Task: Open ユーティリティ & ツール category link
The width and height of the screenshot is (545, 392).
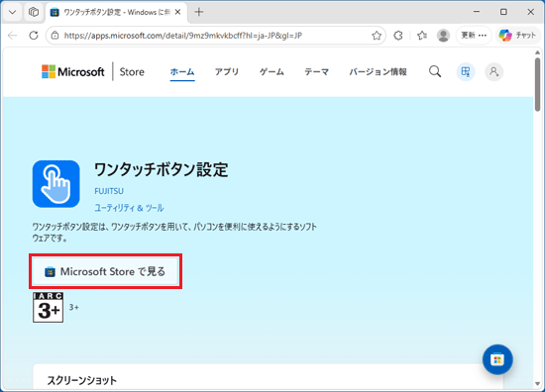Action: (129, 208)
